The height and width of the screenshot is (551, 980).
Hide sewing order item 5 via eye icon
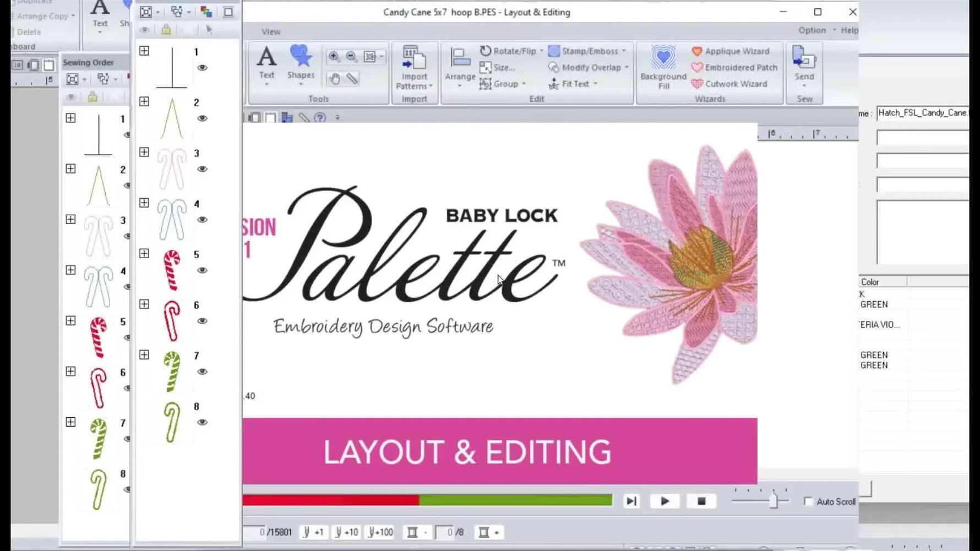pos(202,270)
